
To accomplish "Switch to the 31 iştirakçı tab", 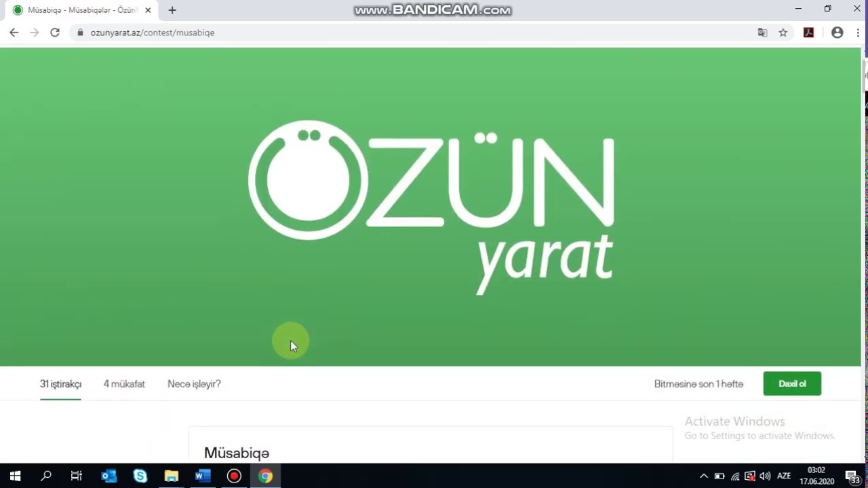I will click(x=60, y=384).
